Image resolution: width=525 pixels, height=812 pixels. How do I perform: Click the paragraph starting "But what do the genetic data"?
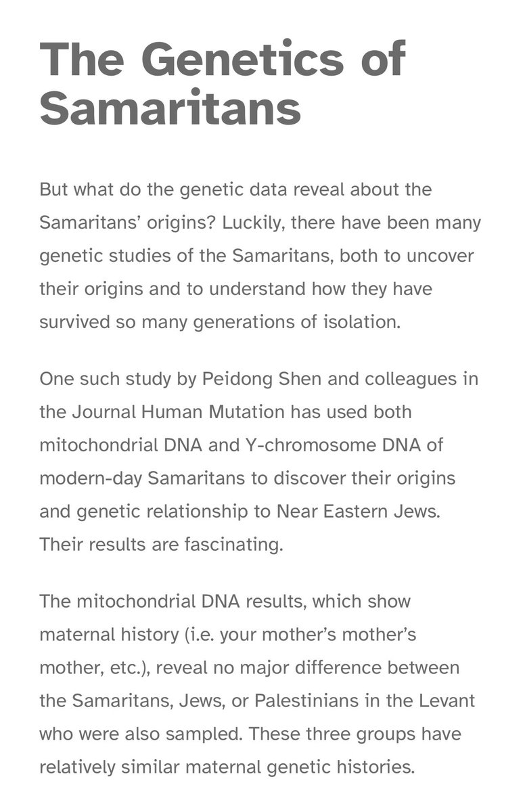click(x=260, y=256)
